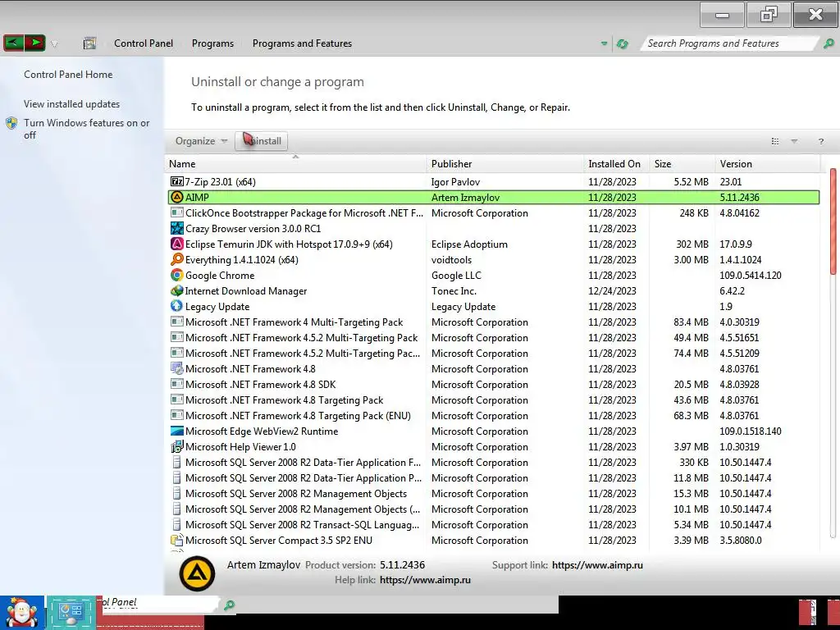Image resolution: width=840 pixels, height=630 pixels.
Task: Click the 12/24/2023 installed date
Action: pos(612,290)
